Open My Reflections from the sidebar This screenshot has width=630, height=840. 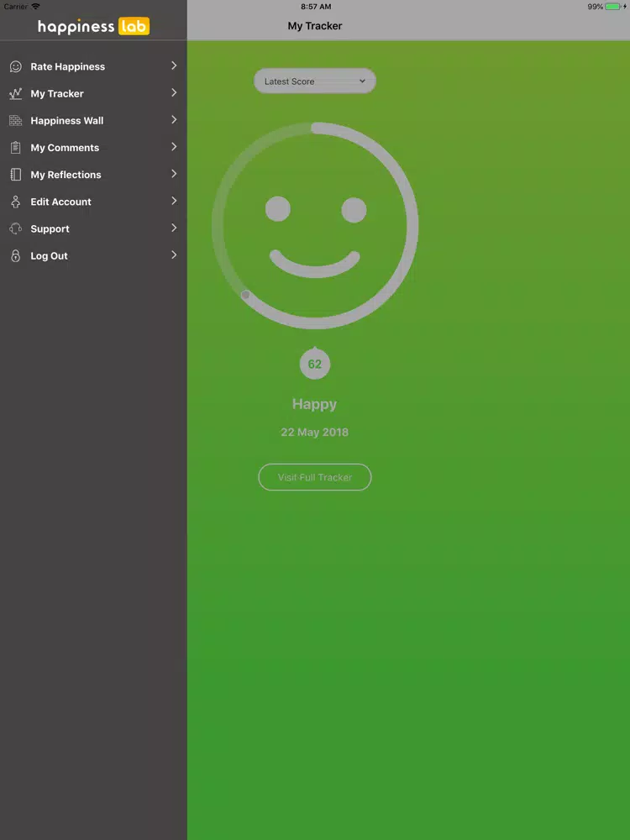[x=93, y=175]
